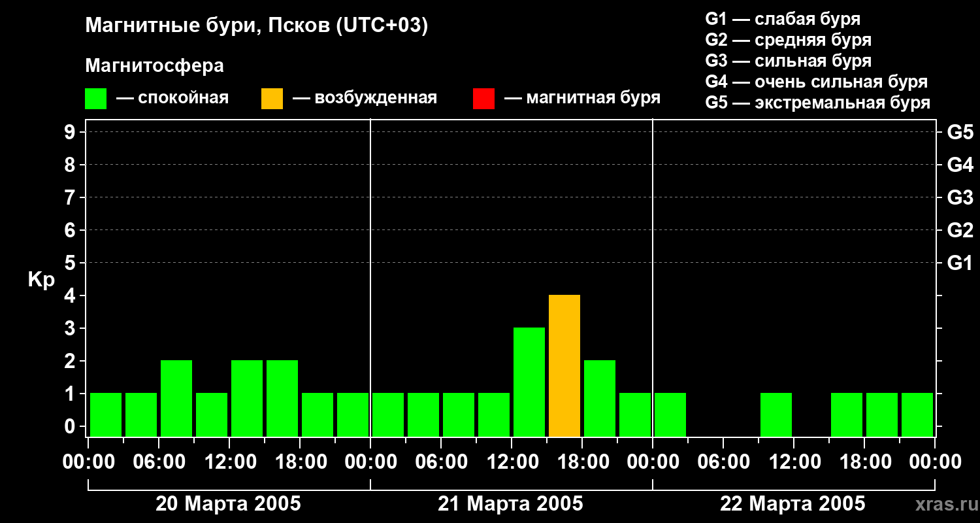Select the 00:00–03:00 green bar on 22 March
This screenshot has width=980, height=523.
[670, 415]
